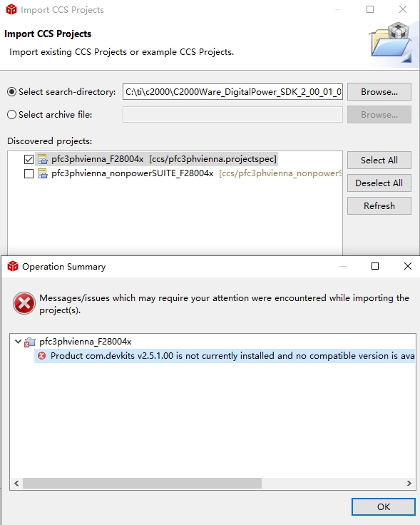Image resolution: width=420 pixels, height=525 pixels.
Task: Click the red error icon beside Product com.devkits
Action: pyautogui.click(x=42, y=355)
